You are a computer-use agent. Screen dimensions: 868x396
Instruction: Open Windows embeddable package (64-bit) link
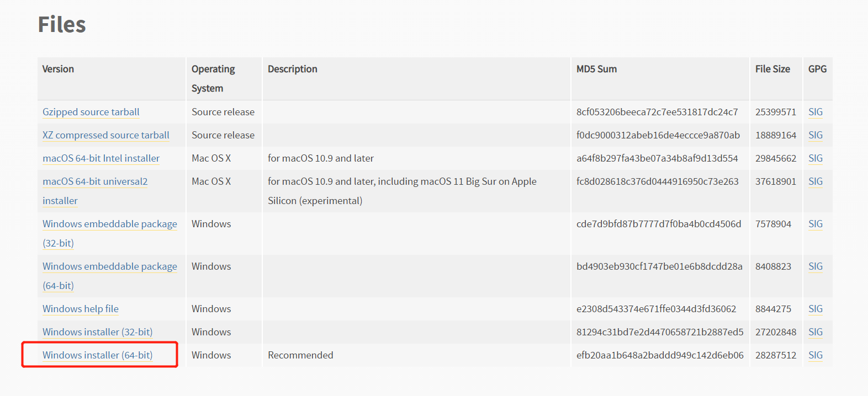tap(110, 276)
